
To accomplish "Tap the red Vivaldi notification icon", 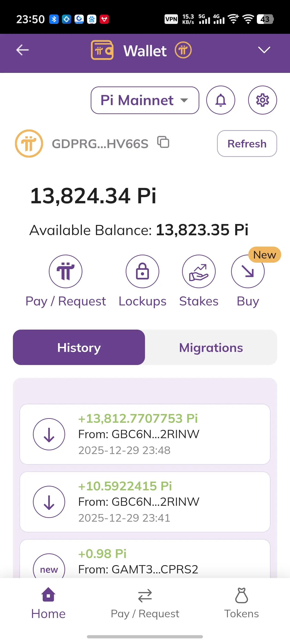I will click(x=104, y=19).
